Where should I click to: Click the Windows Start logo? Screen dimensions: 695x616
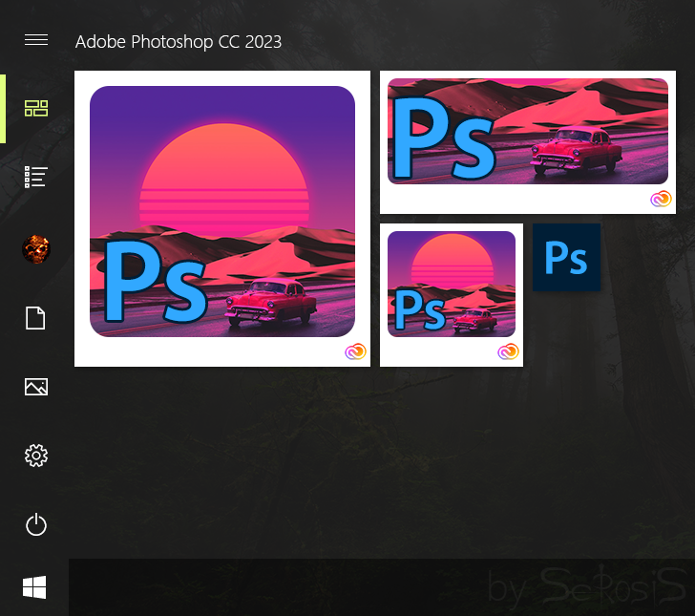(34, 587)
